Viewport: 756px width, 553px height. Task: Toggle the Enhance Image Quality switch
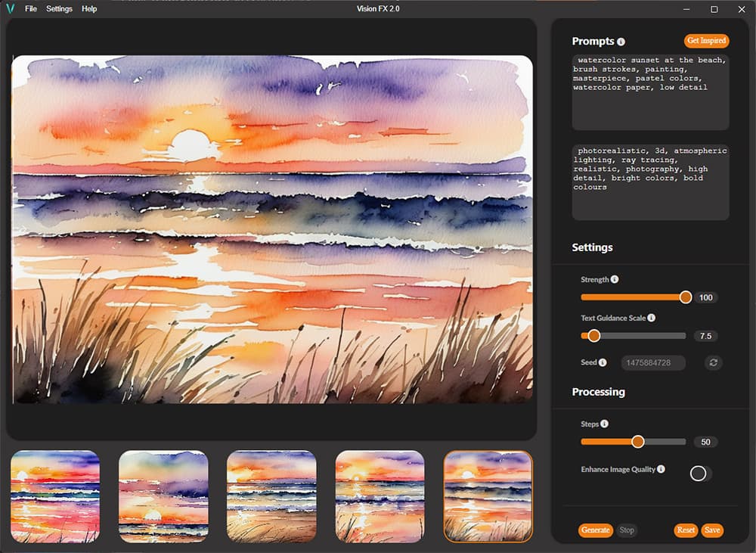699,474
